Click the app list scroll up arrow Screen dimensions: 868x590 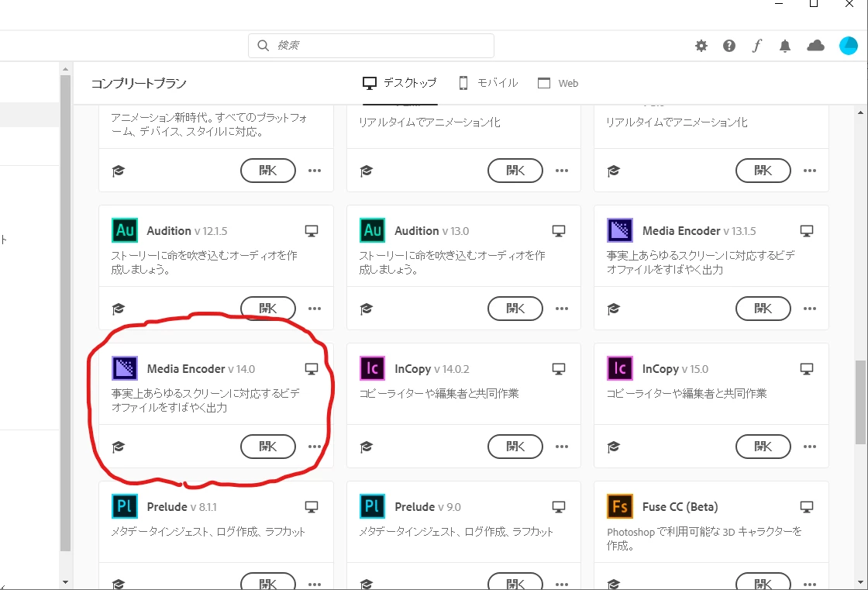pos(860,112)
